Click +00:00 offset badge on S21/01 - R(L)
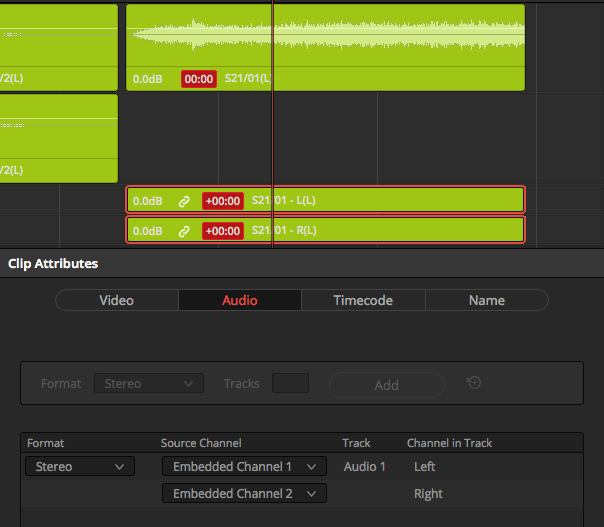The width and height of the screenshot is (604, 527). click(223, 231)
